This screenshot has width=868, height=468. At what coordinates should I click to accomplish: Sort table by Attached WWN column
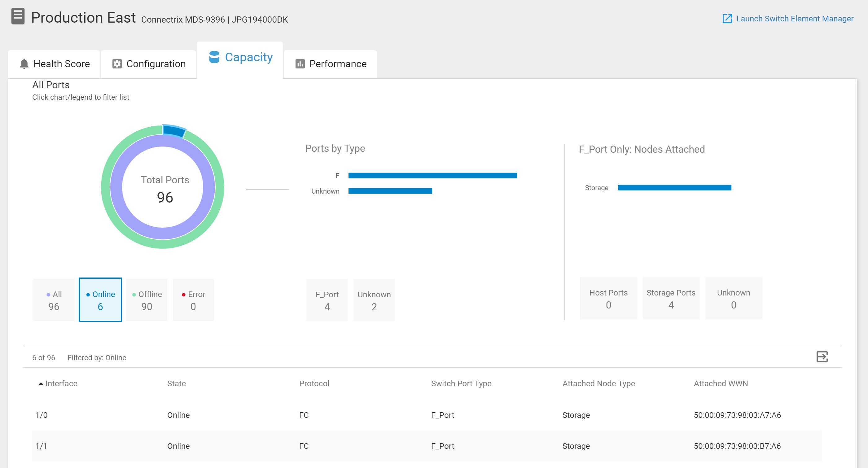(x=721, y=383)
